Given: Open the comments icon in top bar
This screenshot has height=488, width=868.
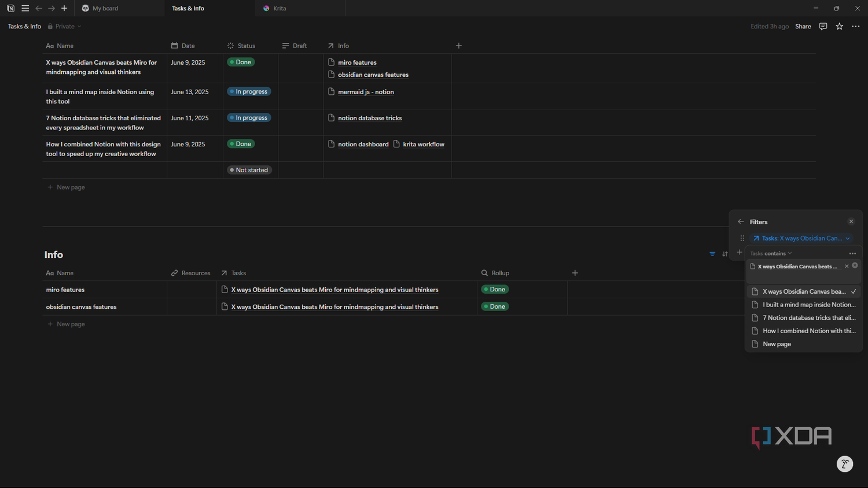Looking at the screenshot, I should [x=823, y=27].
